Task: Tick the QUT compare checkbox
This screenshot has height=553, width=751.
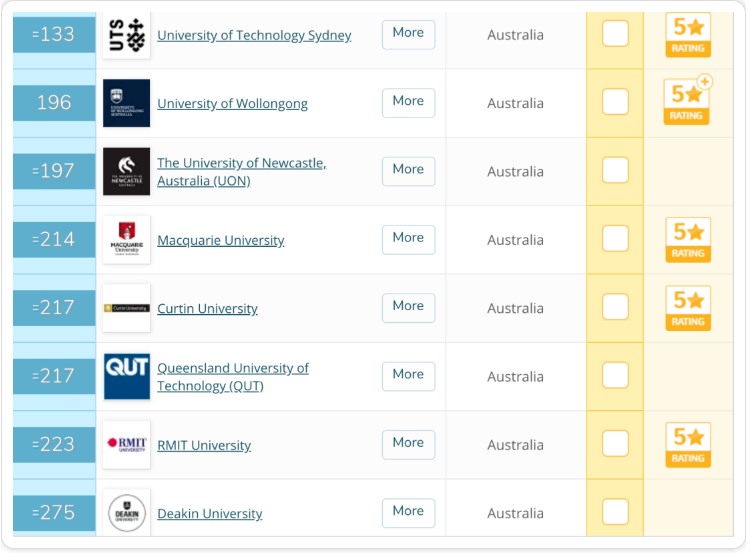Action: (x=615, y=375)
